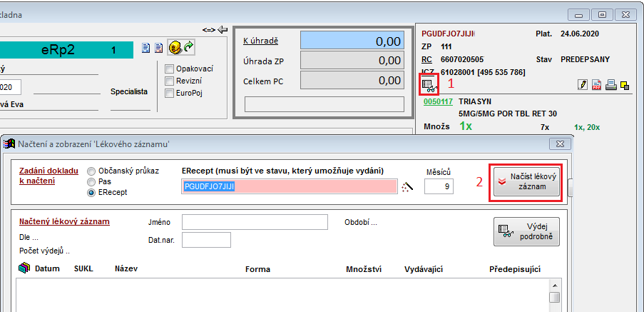Screen dimensions: 644x312
Task: Tick the Revizní checkbox
Action: click(170, 81)
